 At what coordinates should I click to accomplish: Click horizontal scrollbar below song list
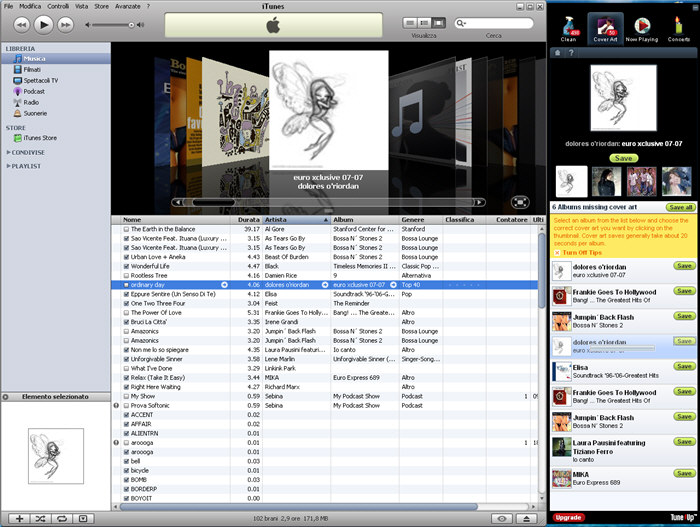(298, 507)
